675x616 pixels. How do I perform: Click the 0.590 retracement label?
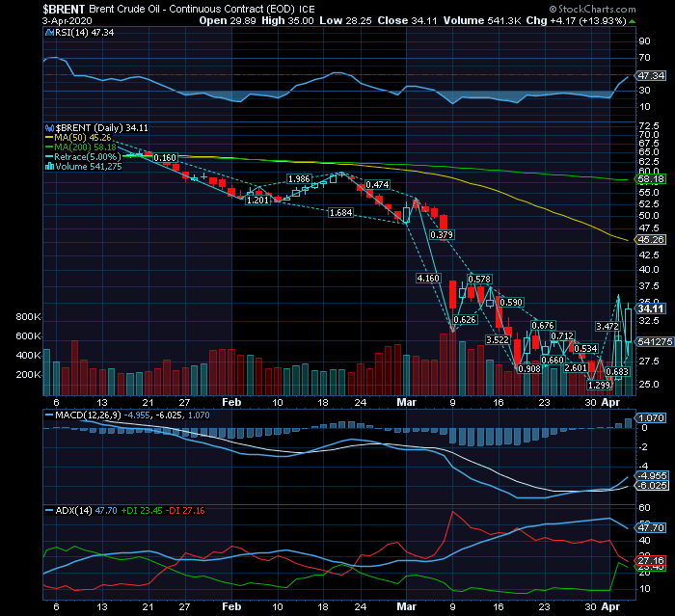click(x=511, y=302)
